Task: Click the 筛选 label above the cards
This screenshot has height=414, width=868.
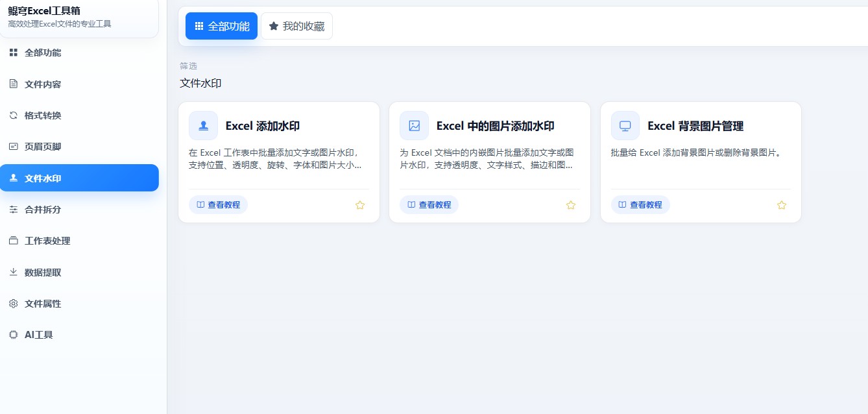Action: pyautogui.click(x=188, y=66)
